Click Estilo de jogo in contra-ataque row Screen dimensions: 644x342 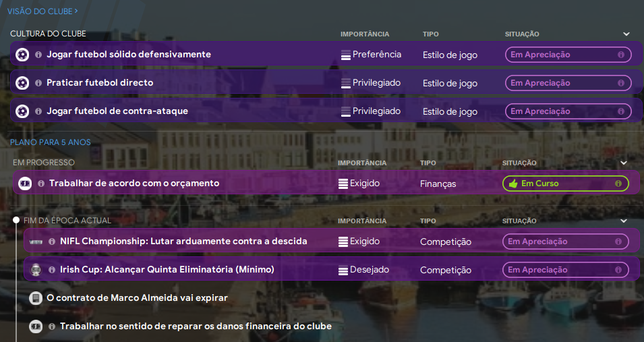(450, 112)
